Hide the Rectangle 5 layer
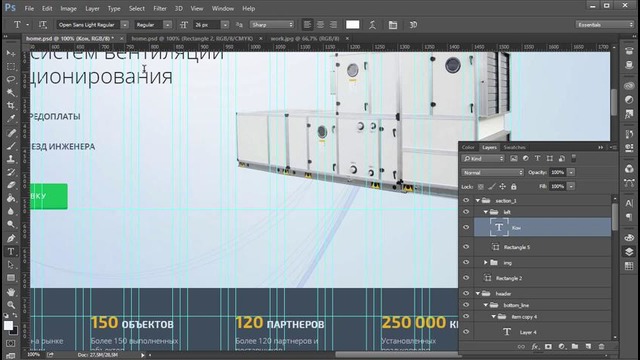640x360 pixels. click(x=466, y=247)
